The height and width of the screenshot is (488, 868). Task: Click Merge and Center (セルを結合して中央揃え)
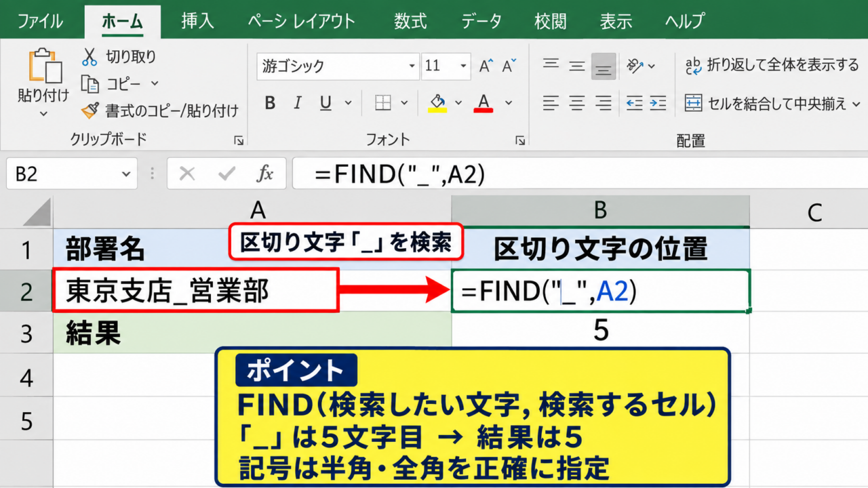766,104
